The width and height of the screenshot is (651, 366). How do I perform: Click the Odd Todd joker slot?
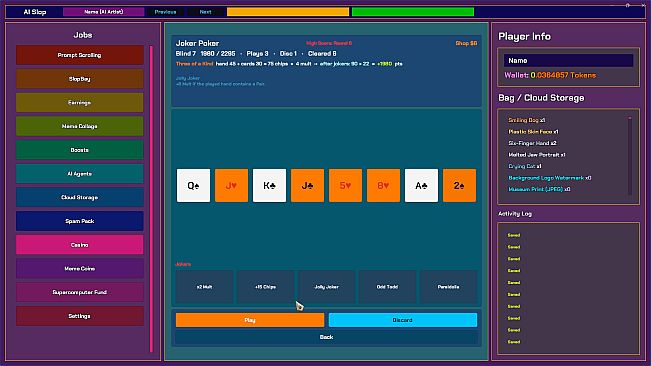point(387,287)
